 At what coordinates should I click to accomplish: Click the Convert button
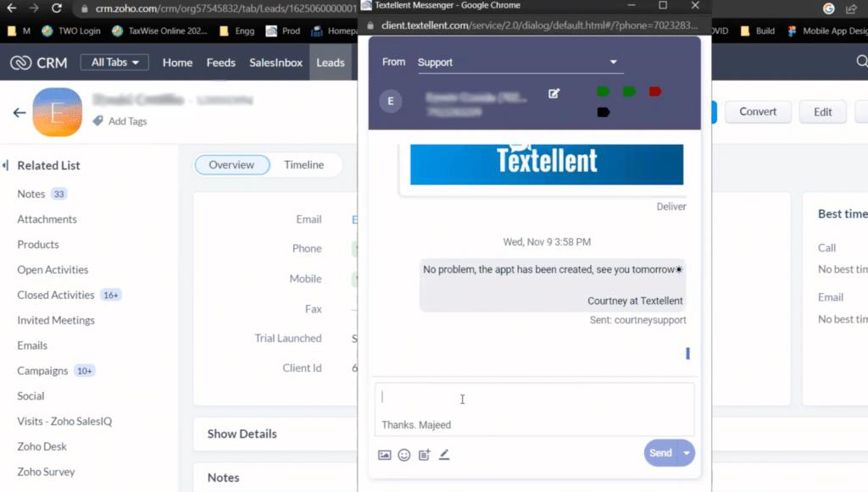click(758, 111)
